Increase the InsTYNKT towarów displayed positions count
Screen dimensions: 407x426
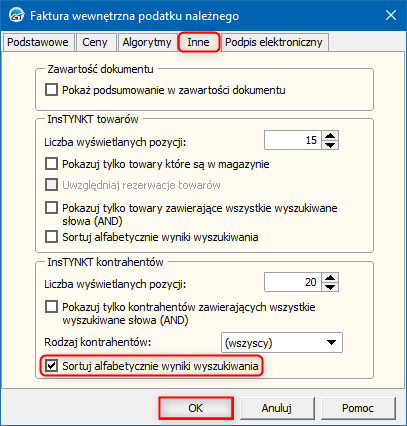coord(330,136)
